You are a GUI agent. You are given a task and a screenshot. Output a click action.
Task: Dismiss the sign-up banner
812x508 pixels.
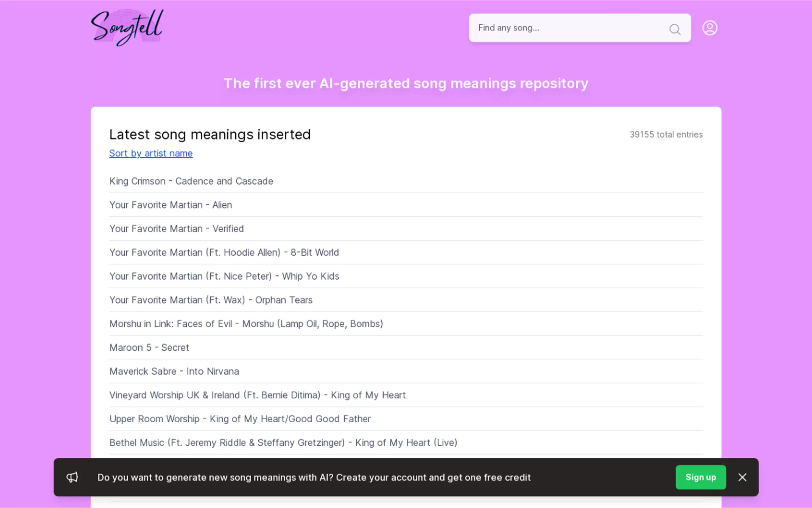pos(742,477)
